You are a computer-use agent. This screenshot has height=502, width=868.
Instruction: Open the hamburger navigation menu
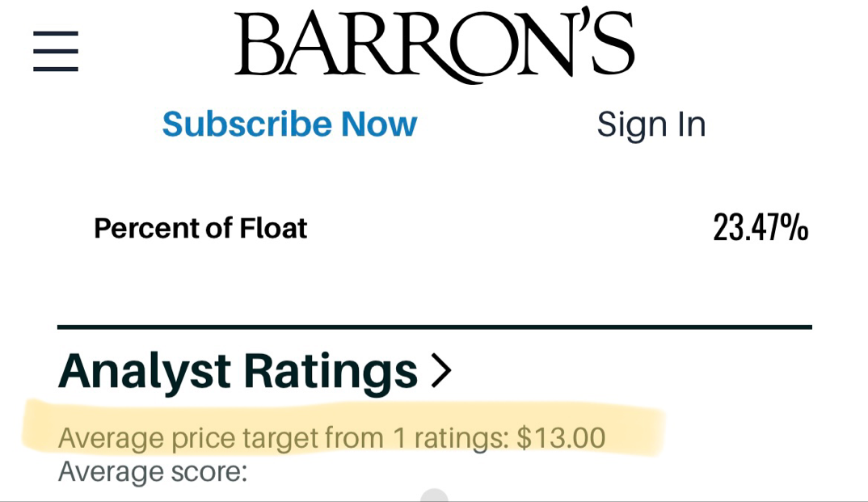click(x=56, y=51)
